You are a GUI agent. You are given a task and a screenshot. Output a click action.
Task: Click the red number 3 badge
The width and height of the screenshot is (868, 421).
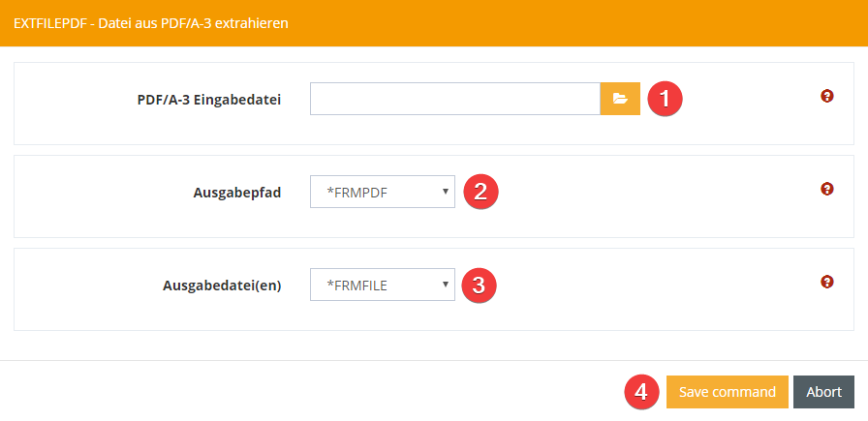[x=480, y=285]
